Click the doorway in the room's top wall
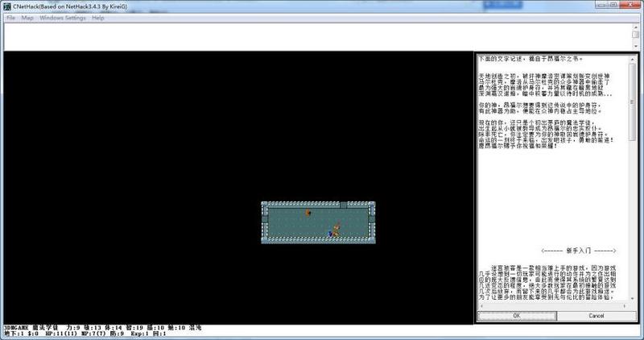The width and height of the screenshot is (644, 340). pos(344,205)
